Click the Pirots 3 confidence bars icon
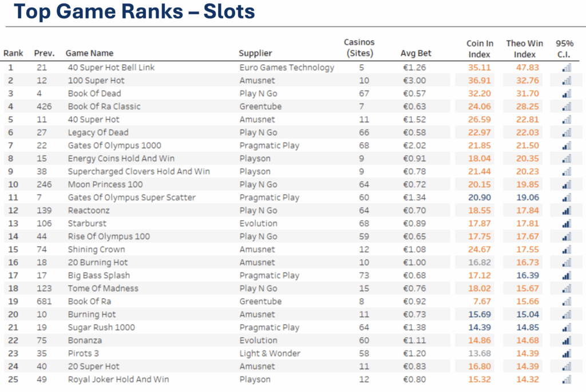Viewport: 586px width, 392px height. pyautogui.click(x=567, y=354)
